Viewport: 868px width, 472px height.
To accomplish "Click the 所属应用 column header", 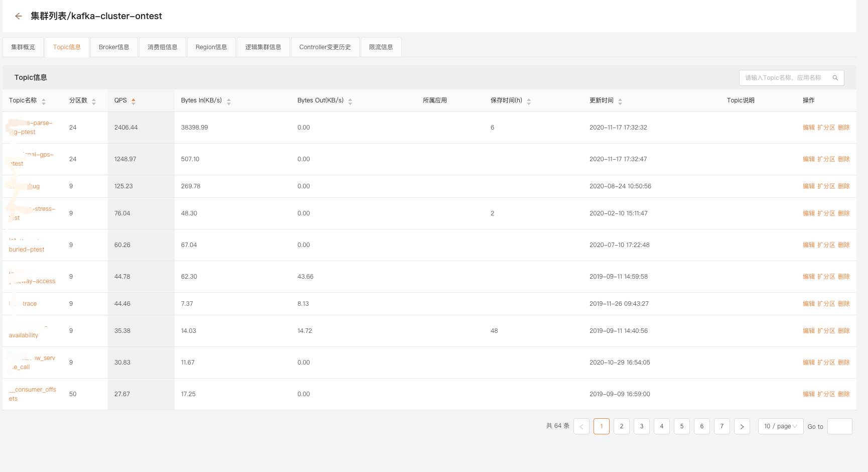I will (435, 100).
